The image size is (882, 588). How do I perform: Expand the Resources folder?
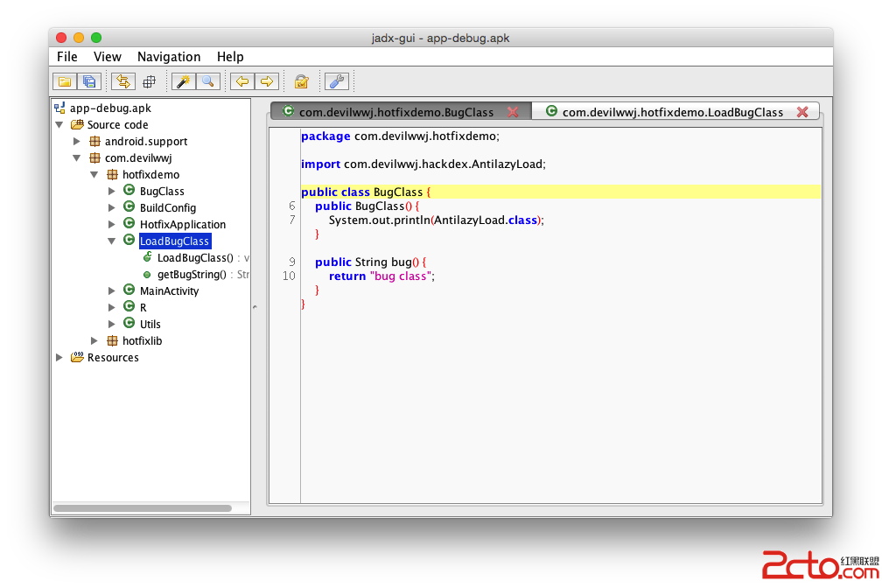point(59,358)
